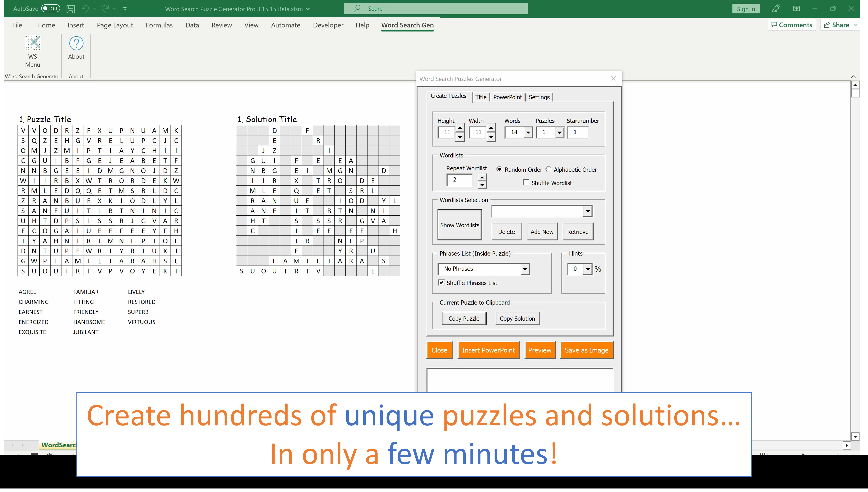This screenshot has width=868, height=492.
Task: Click the Save icon in title bar
Action: (x=70, y=9)
